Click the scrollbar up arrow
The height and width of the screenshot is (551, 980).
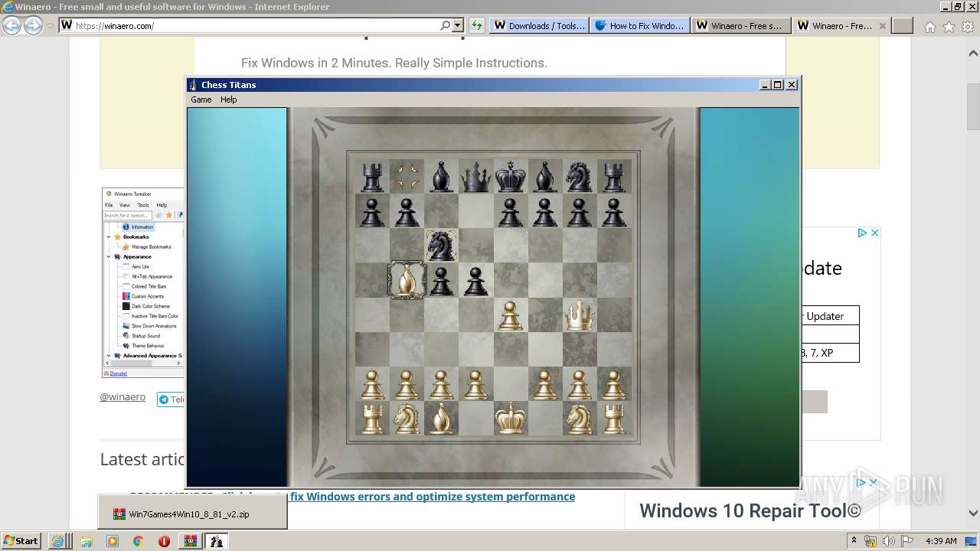tap(973, 54)
